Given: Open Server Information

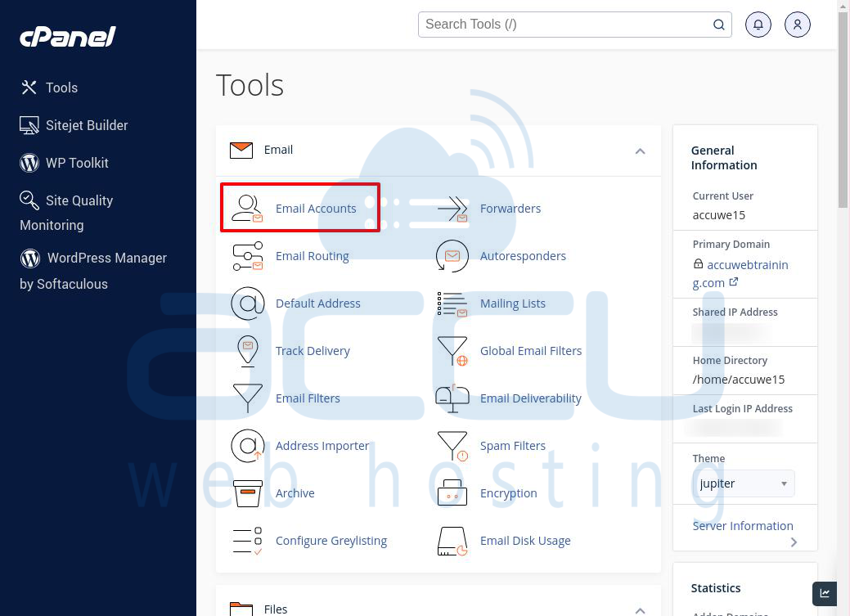Looking at the screenshot, I should coord(743,525).
